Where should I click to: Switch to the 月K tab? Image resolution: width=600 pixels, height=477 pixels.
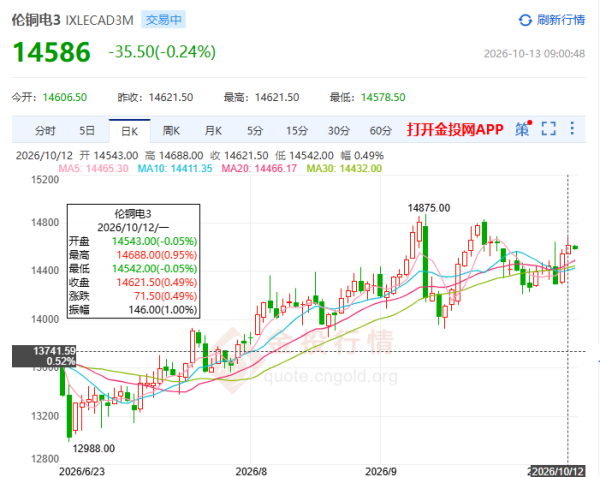(213, 131)
